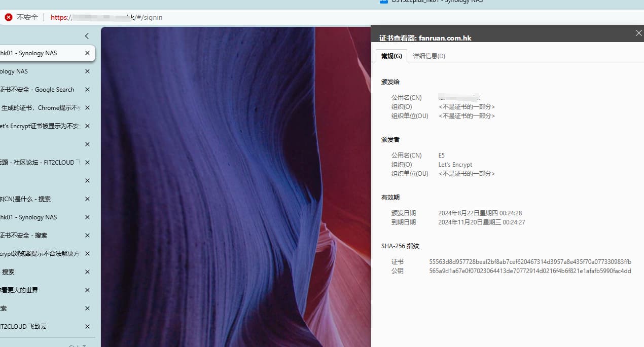644x347 pixels.
Task: Click the URL ending in /#/signin
Action: pos(106,17)
